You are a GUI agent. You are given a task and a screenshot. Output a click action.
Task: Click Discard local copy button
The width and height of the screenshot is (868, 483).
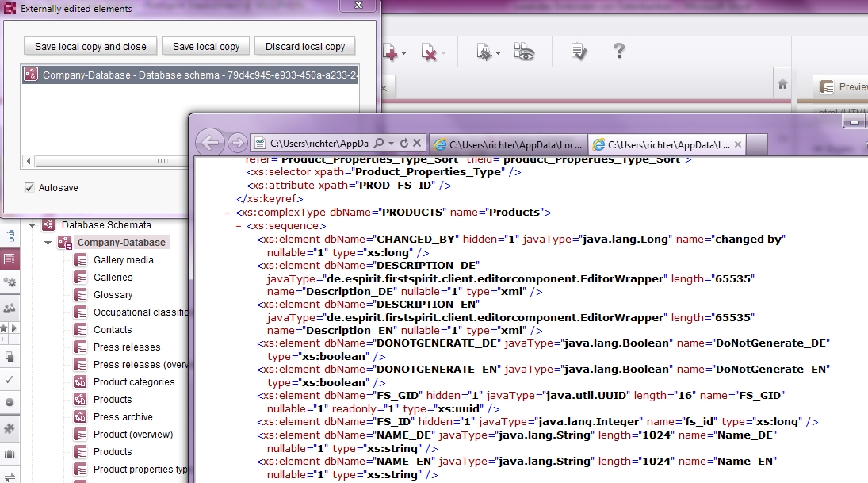305,47
